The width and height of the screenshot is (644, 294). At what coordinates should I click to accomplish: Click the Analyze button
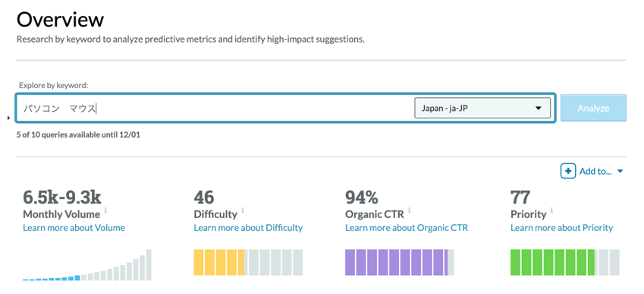coord(593,108)
